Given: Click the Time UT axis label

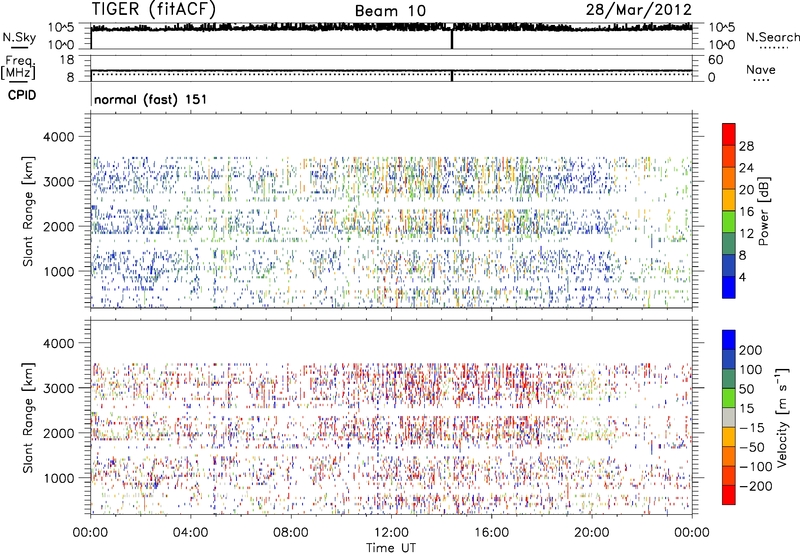Looking at the screenshot, I should coord(391,548).
